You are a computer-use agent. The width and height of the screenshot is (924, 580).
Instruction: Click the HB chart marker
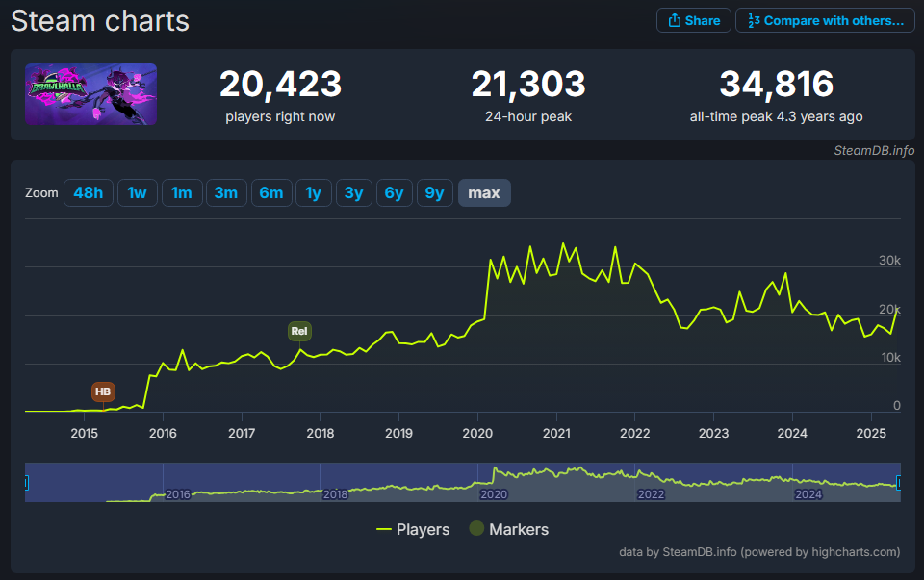pyautogui.click(x=103, y=391)
